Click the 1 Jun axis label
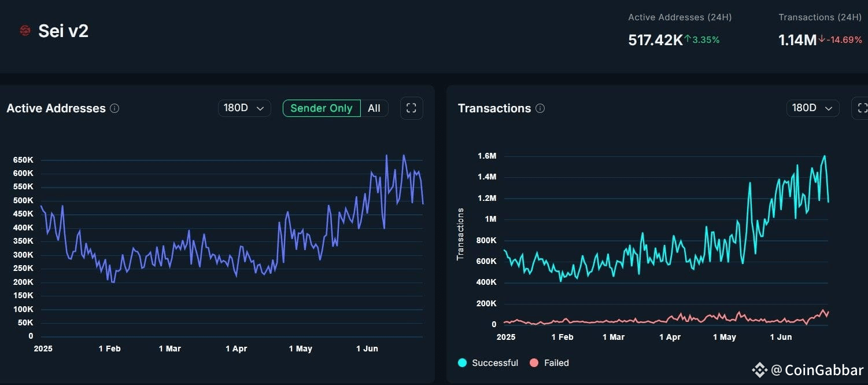868x385 pixels. 367,349
